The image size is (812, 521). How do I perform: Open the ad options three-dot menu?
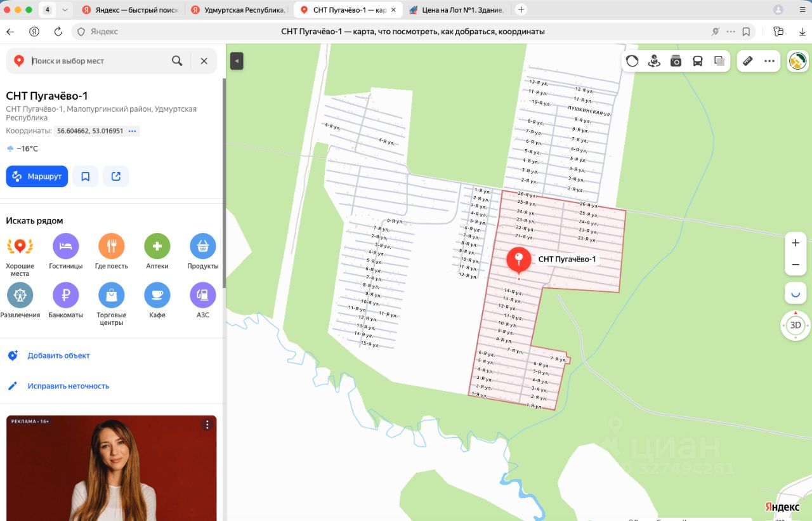[x=207, y=425]
